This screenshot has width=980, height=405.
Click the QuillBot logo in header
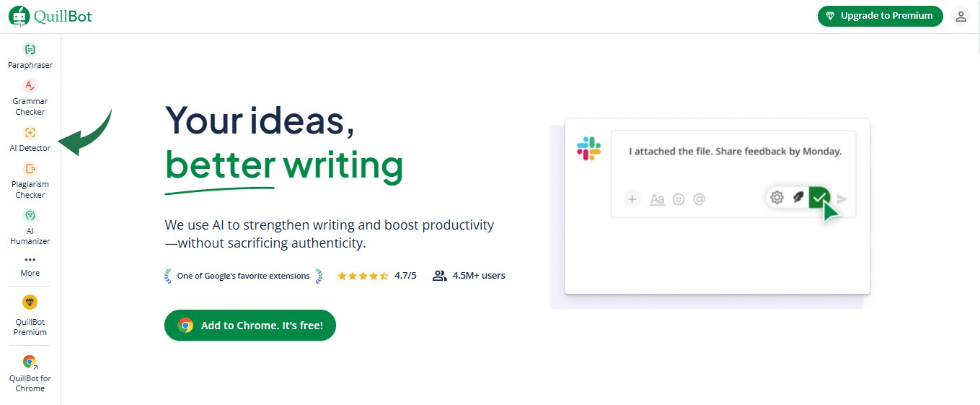[50, 16]
